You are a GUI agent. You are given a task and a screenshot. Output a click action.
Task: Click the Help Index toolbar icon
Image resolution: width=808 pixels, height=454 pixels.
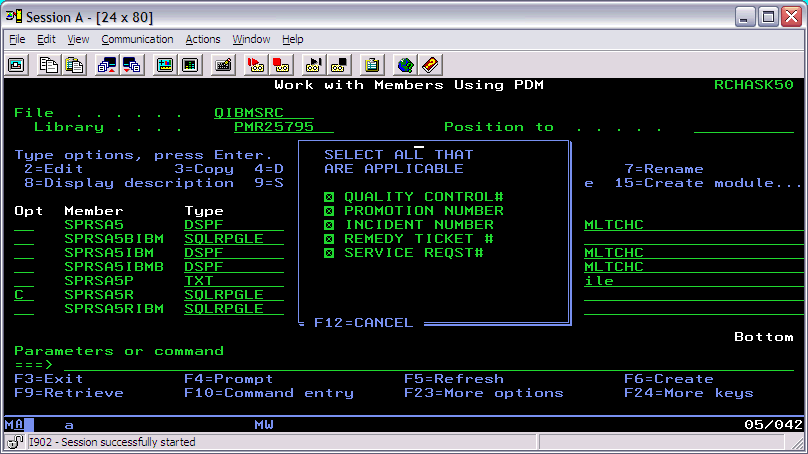pos(430,65)
